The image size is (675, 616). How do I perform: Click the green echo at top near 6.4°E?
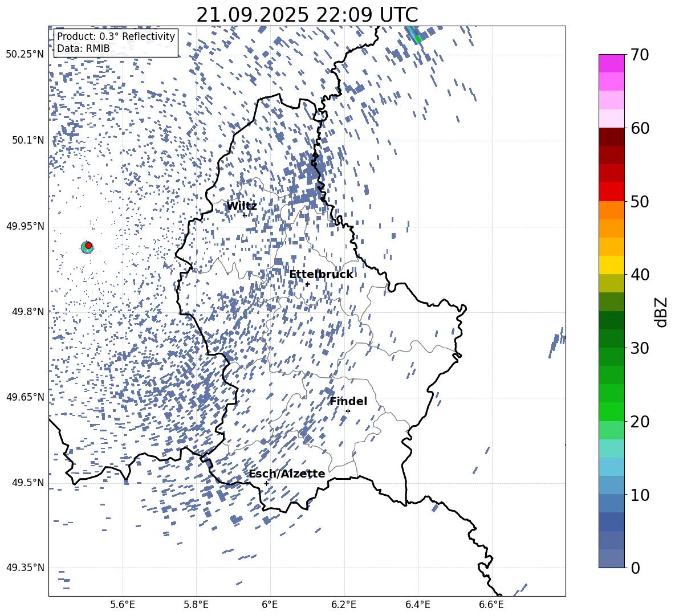pyautogui.click(x=417, y=39)
